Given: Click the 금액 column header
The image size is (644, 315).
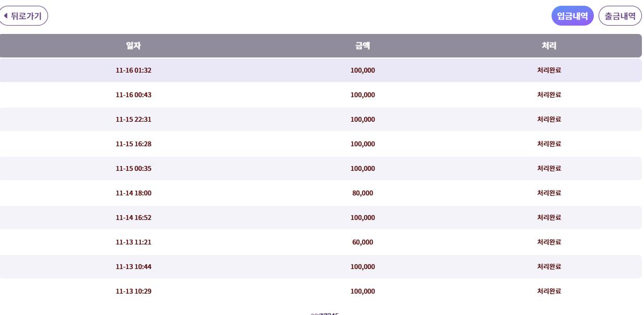Looking at the screenshot, I should (362, 46).
